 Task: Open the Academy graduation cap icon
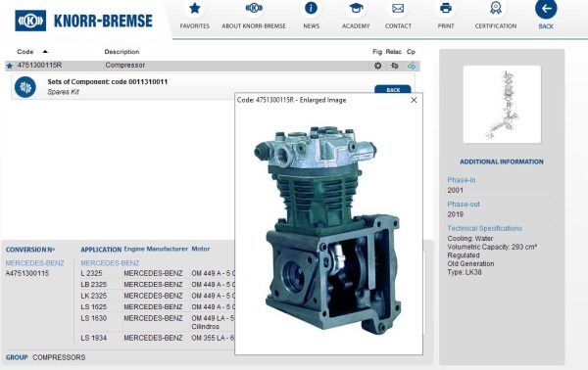[356, 8]
